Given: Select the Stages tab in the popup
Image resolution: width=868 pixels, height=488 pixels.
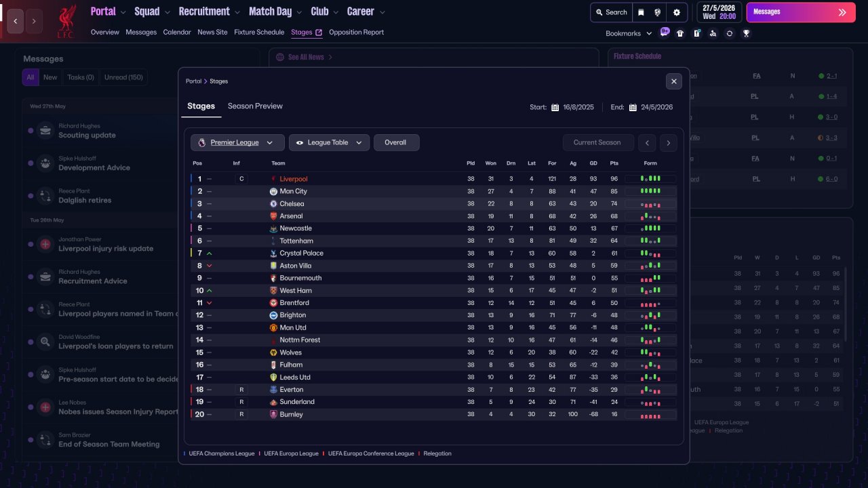Looking at the screenshot, I should pos(201,106).
